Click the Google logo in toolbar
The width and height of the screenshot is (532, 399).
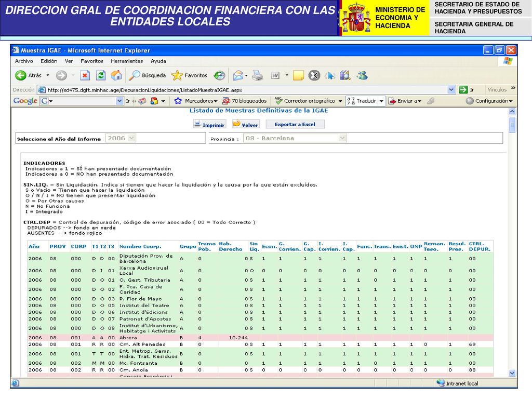(25, 101)
